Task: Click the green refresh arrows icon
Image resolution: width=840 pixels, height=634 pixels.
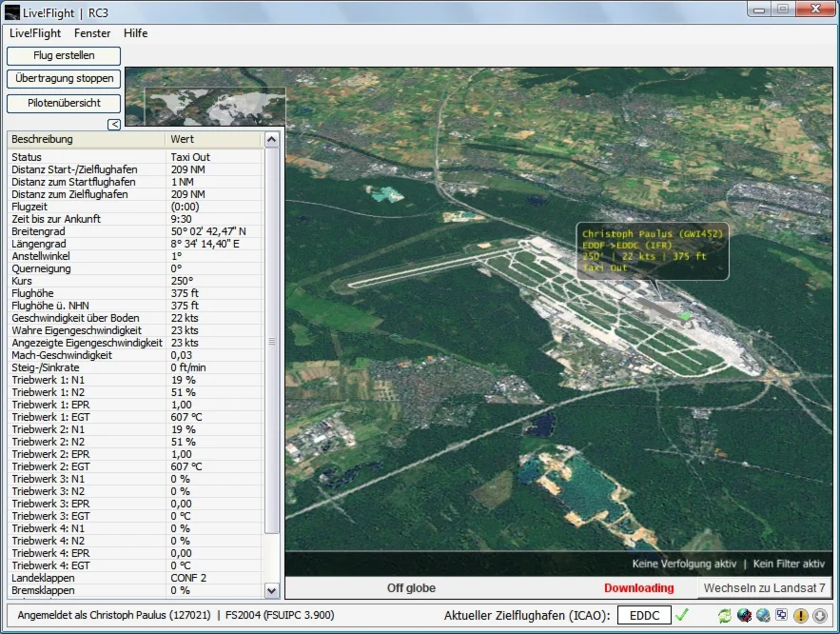Action: [x=725, y=616]
